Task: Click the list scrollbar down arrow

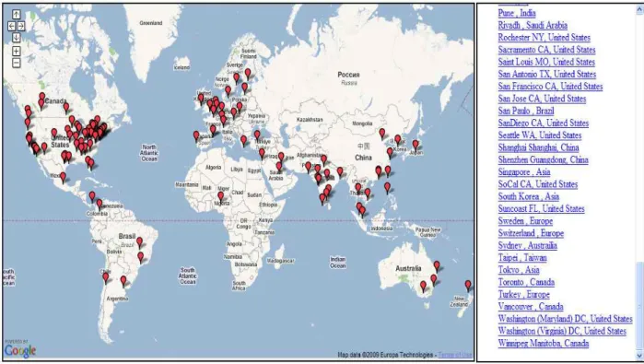Action: 639,356
